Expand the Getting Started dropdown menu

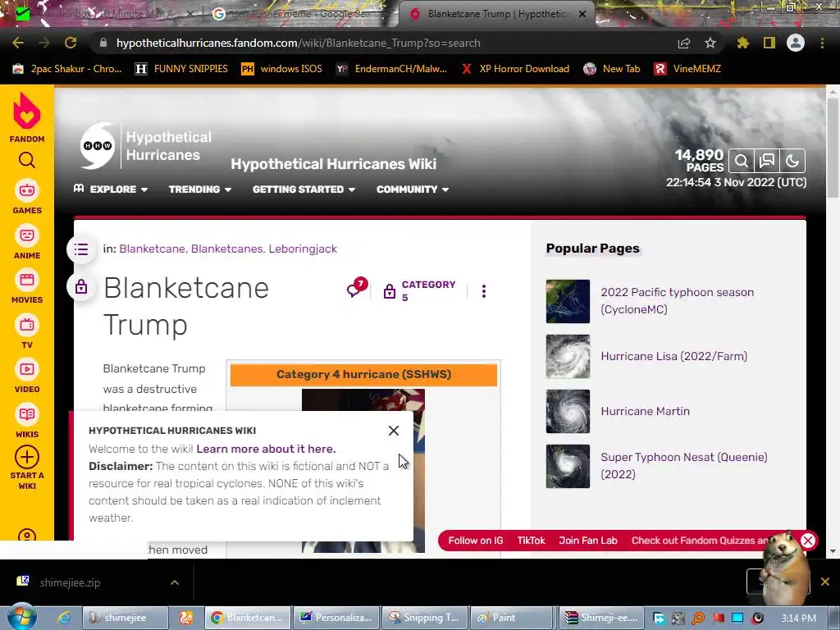click(304, 189)
